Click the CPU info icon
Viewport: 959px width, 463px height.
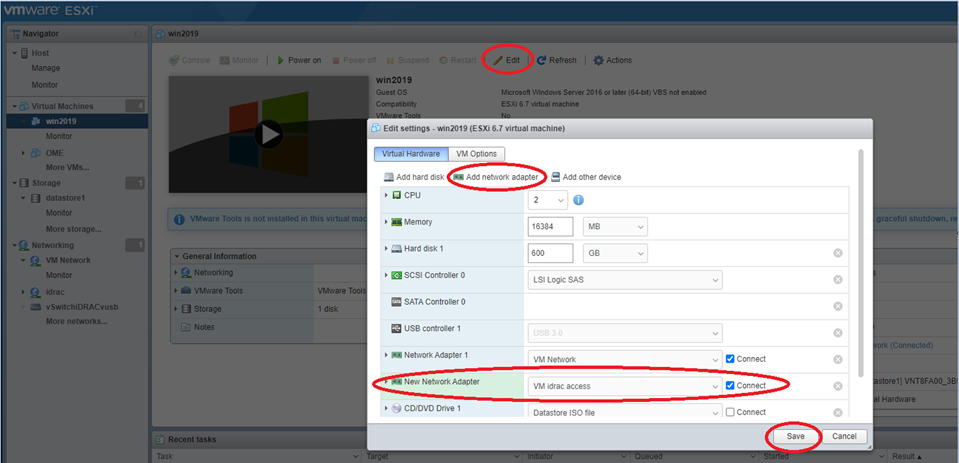[578, 200]
